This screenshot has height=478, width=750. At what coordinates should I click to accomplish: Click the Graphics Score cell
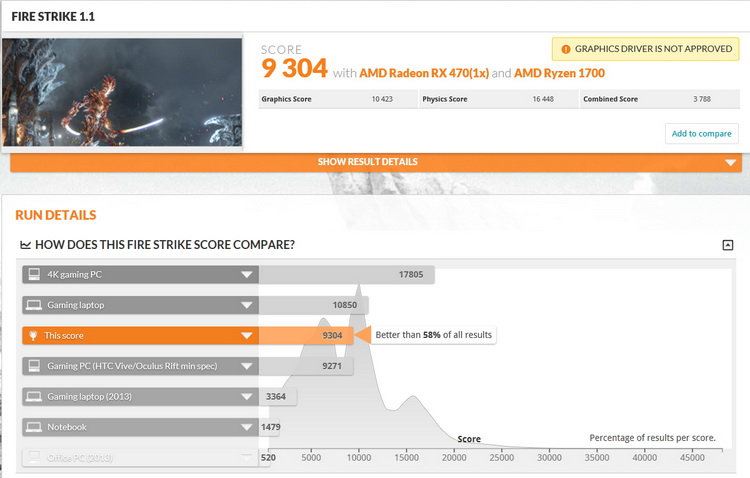tap(338, 99)
